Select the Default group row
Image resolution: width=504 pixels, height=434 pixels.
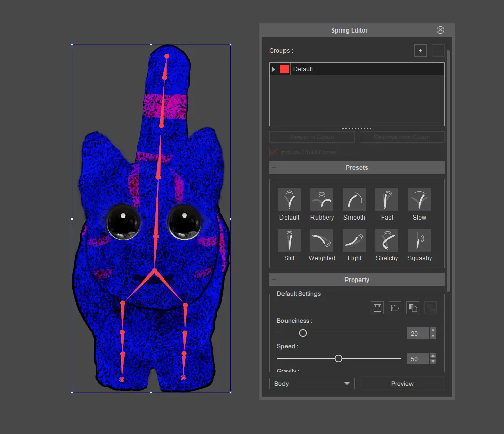(357, 69)
